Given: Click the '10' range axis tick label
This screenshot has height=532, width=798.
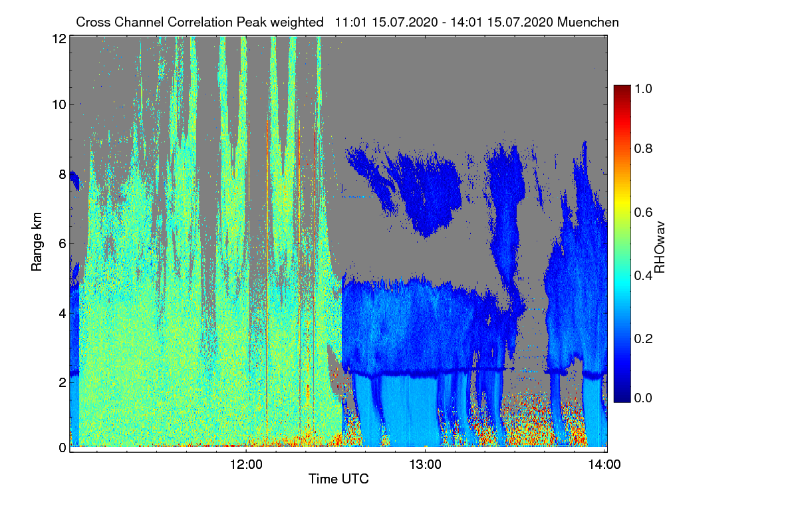Looking at the screenshot, I should pyautogui.click(x=59, y=104).
